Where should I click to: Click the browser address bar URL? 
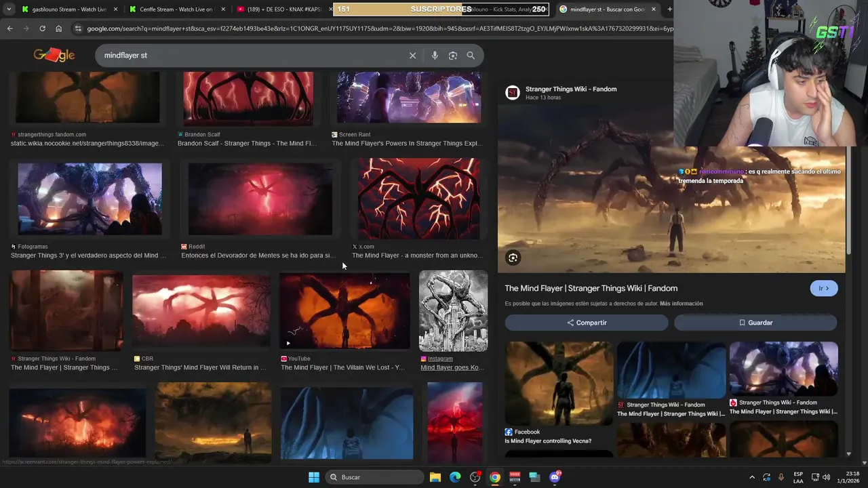point(380,28)
